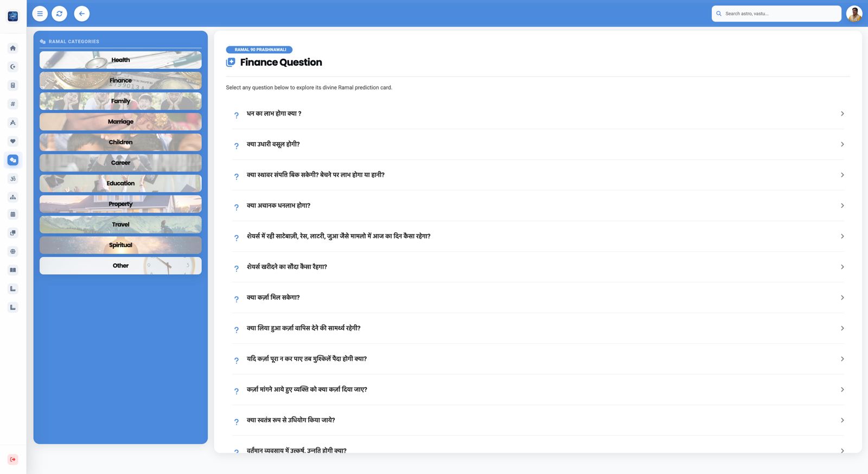
Task: Select the Property category
Action: pyautogui.click(x=120, y=204)
